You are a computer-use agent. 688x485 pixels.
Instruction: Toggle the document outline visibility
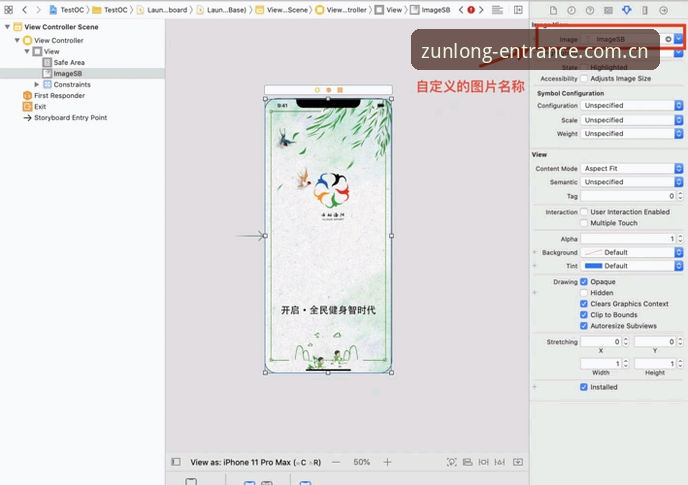176,462
